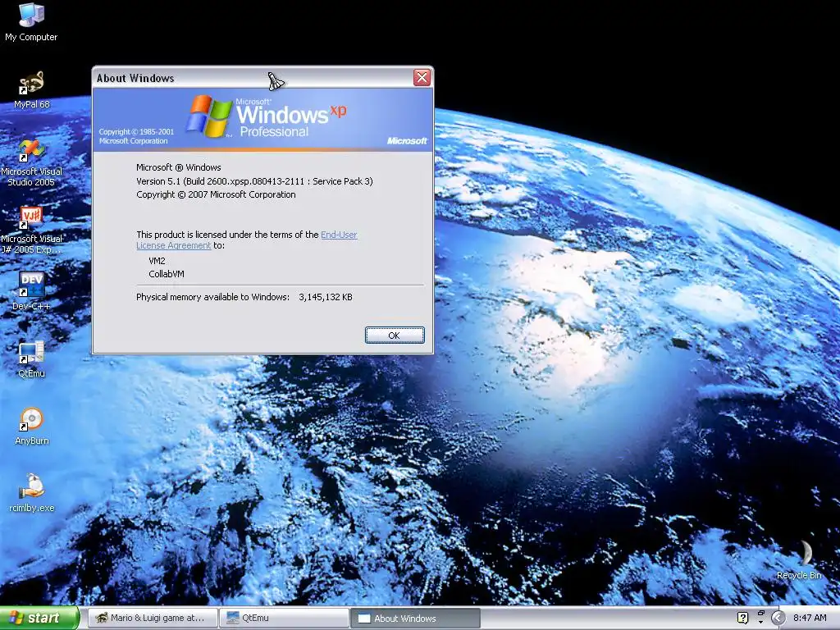
Task: Click the Physical memory available to Windows label
Action: point(212,297)
